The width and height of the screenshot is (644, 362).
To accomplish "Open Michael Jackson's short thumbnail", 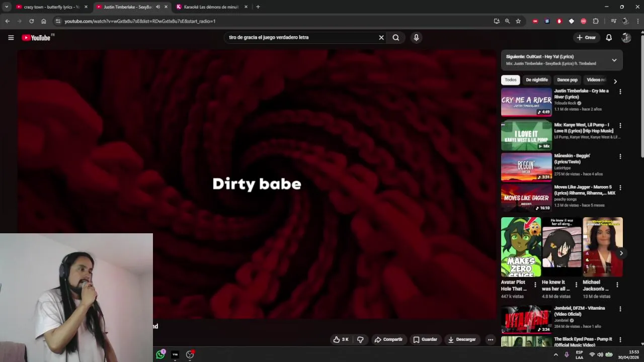I will click(x=603, y=247).
